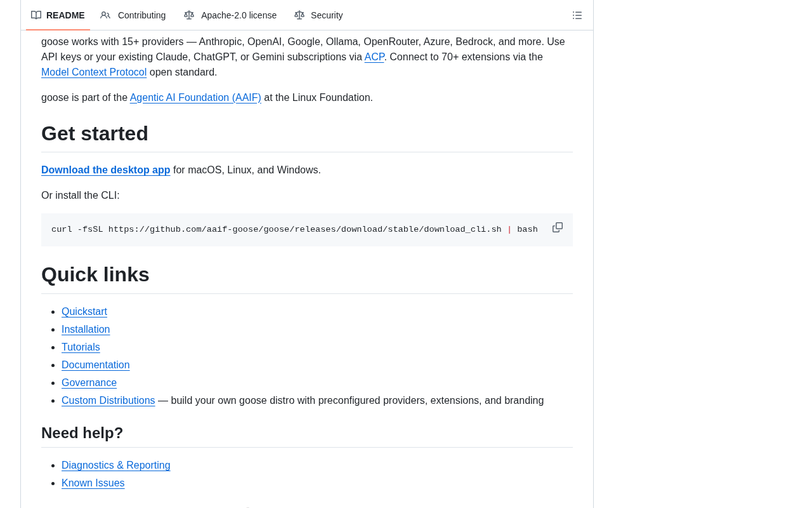Click the Quick links heading
The image size is (812, 508).
click(95, 274)
